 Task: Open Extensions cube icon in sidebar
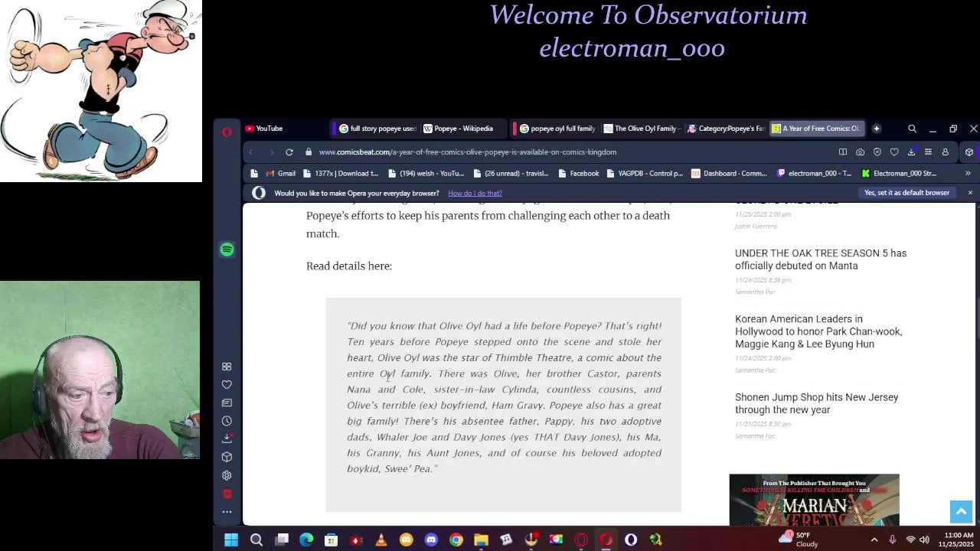pyautogui.click(x=227, y=457)
